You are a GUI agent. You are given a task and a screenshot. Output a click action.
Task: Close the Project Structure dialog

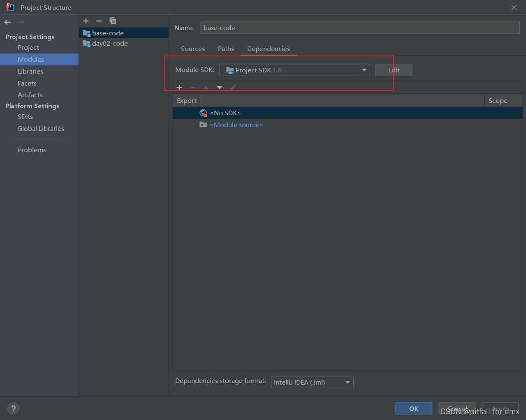(x=514, y=7)
